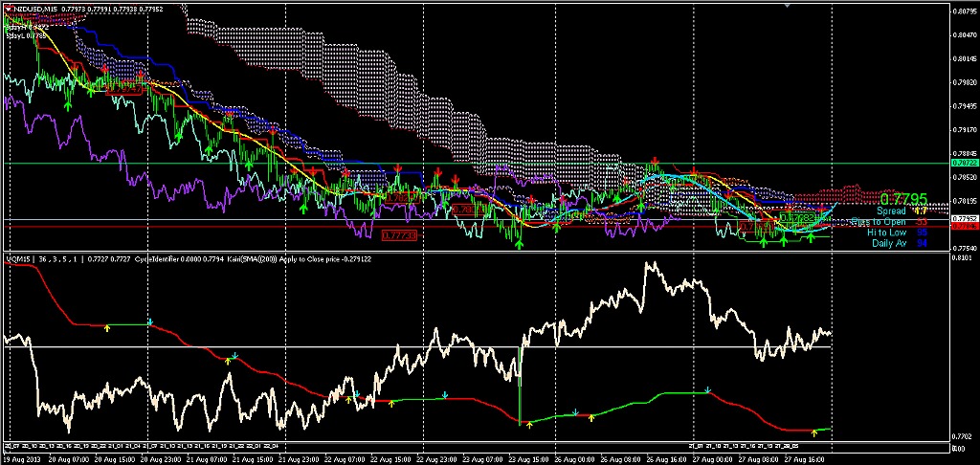Select the cyan down arrow at the VQ line's last peak
The height and width of the screenshot is (465, 980).
pyautogui.click(x=707, y=390)
